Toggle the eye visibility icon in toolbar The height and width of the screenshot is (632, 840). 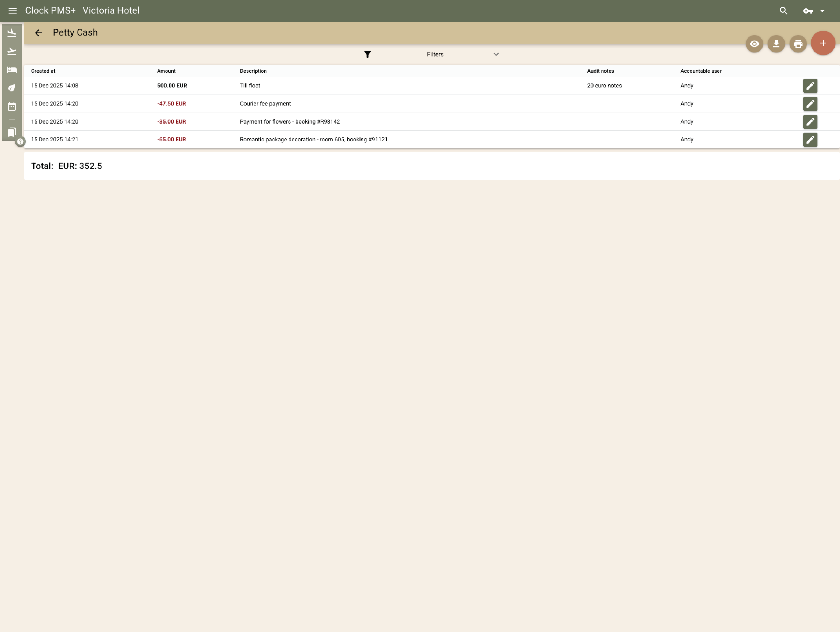[x=754, y=44]
